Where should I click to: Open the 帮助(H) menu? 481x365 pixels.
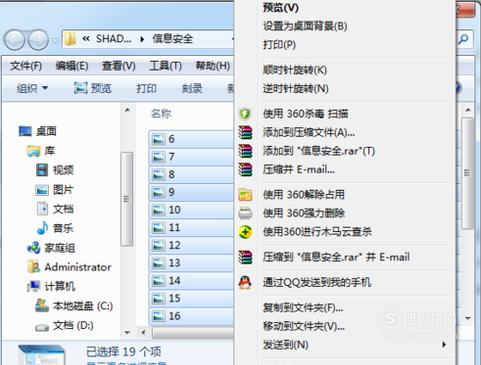click(213, 66)
